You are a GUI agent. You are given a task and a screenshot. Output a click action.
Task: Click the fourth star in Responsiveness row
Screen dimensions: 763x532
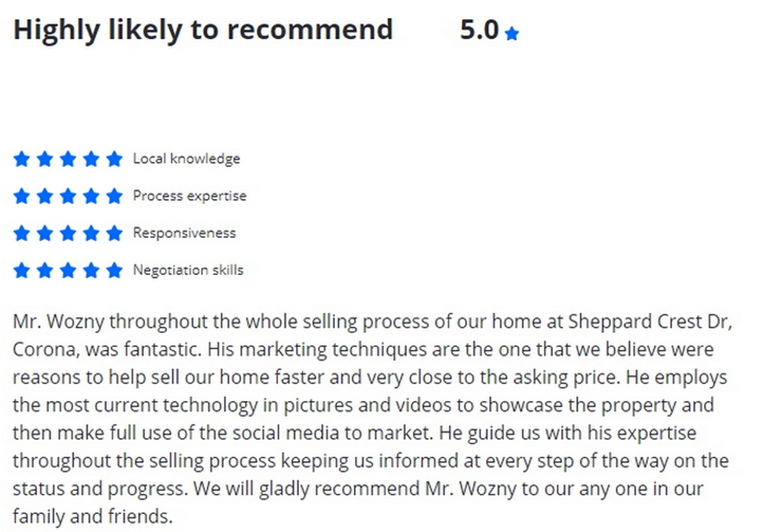pos(91,233)
